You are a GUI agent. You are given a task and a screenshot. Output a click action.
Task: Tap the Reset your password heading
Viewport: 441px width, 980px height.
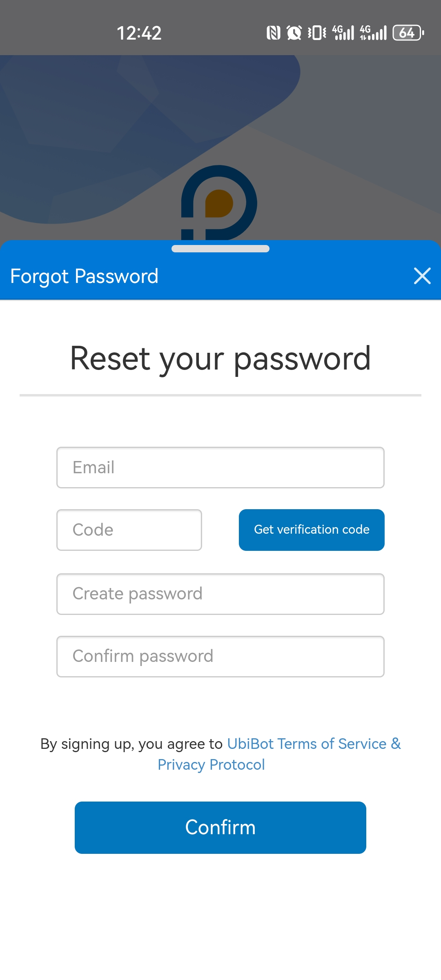tap(220, 359)
